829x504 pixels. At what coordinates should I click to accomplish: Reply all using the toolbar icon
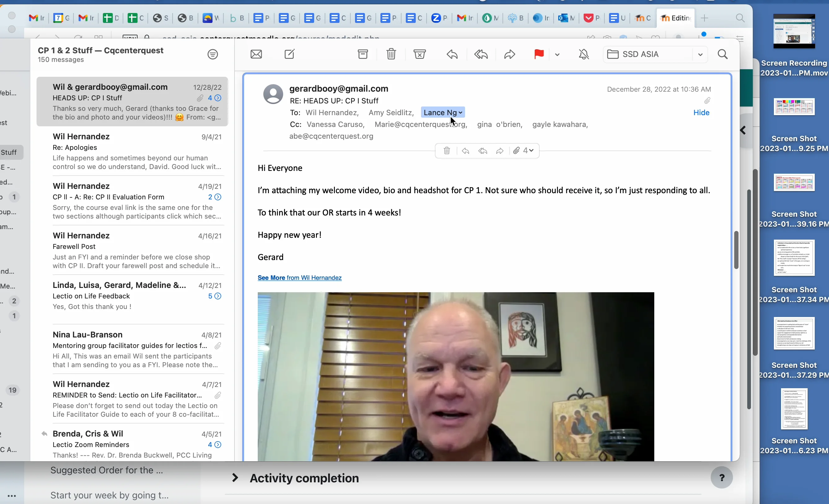pyautogui.click(x=481, y=54)
